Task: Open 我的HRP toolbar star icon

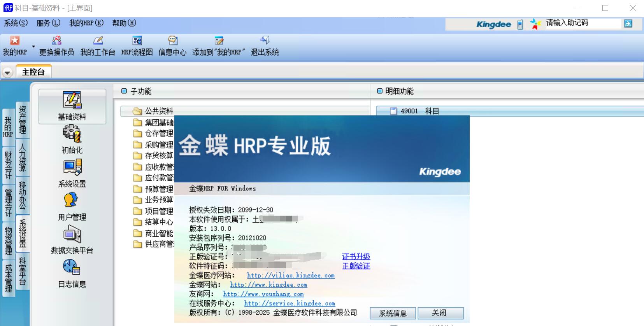Action: (x=15, y=41)
